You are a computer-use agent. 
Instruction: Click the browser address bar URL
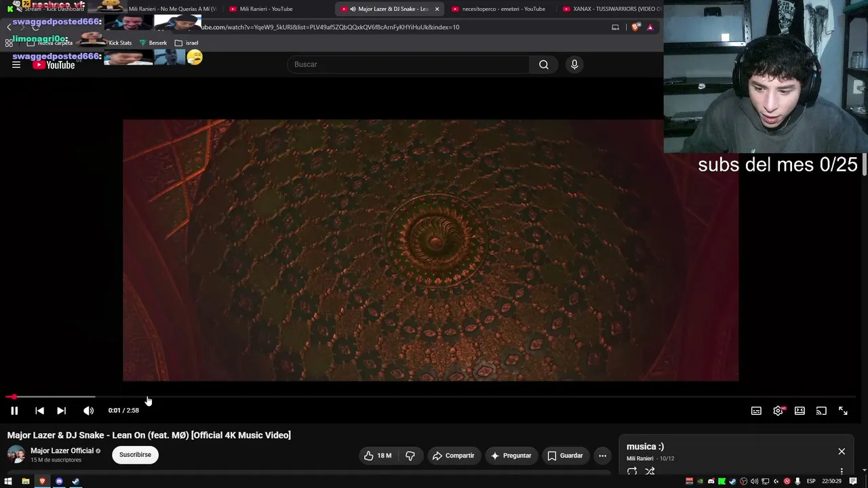(331, 27)
